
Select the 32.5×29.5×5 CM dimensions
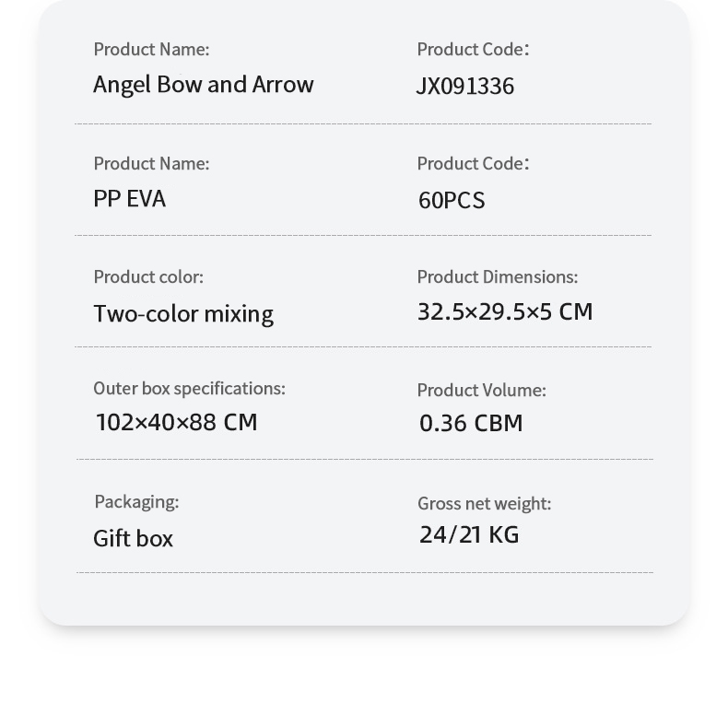[x=504, y=311]
